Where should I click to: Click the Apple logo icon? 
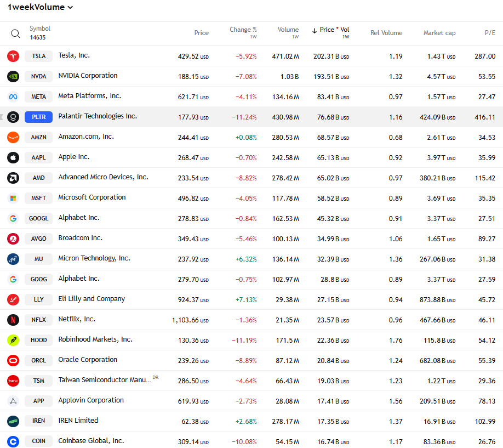point(13,157)
